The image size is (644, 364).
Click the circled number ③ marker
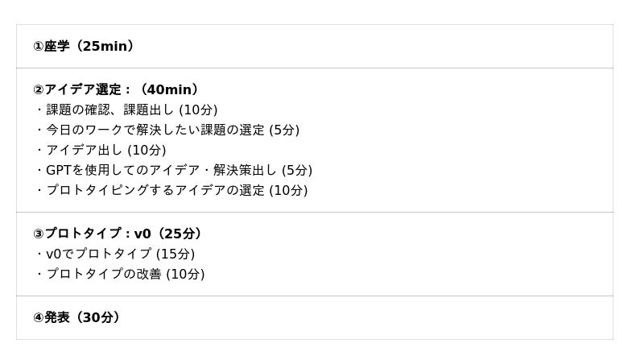click(39, 234)
